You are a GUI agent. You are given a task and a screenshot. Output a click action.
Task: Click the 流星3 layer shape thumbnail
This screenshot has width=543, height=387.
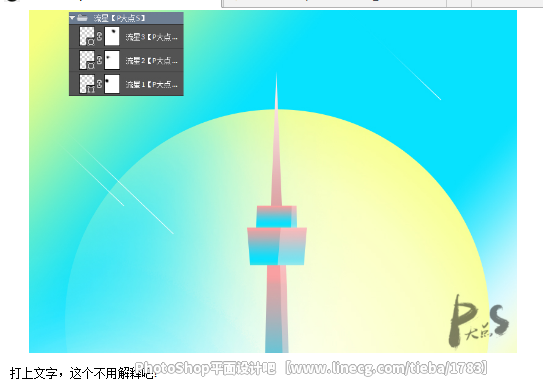[x=87, y=37]
